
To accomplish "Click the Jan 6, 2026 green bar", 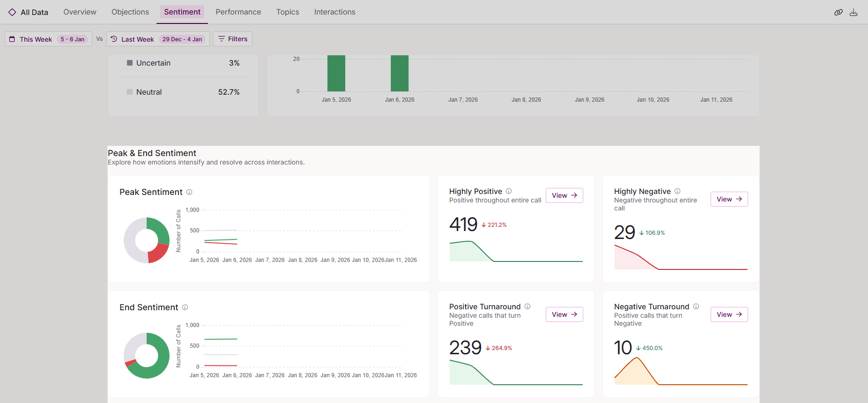I will point(400,73).
